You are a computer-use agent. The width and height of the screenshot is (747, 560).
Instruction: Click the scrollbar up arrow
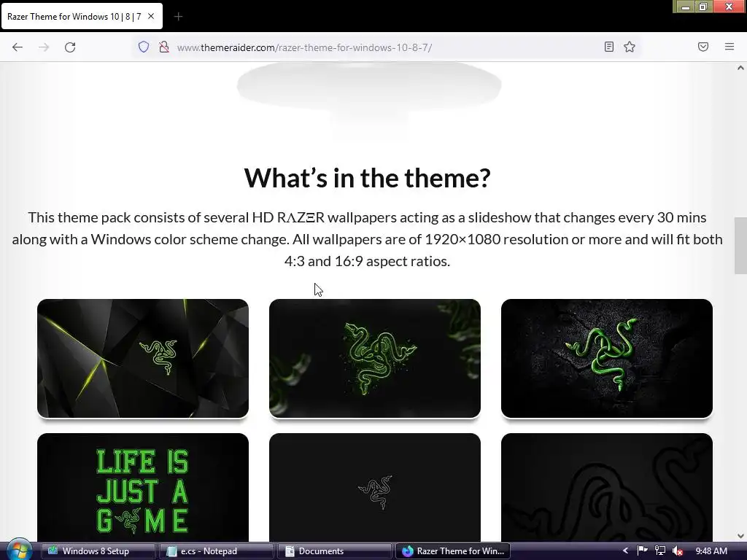[740, 68]
